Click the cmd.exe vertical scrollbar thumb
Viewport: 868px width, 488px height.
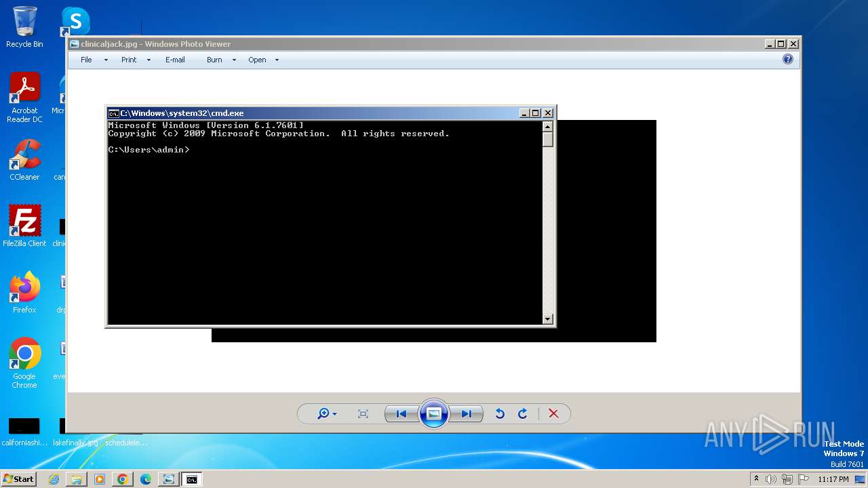pos(548,140)
